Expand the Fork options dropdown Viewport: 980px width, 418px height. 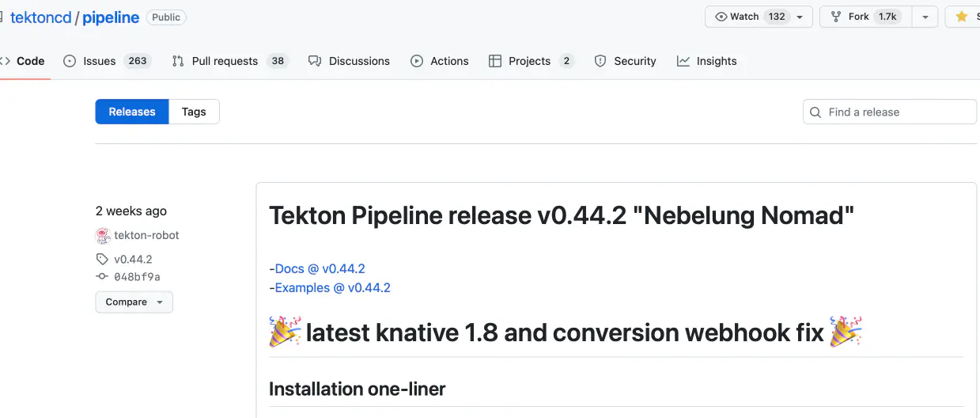click(x=925, y=17)
